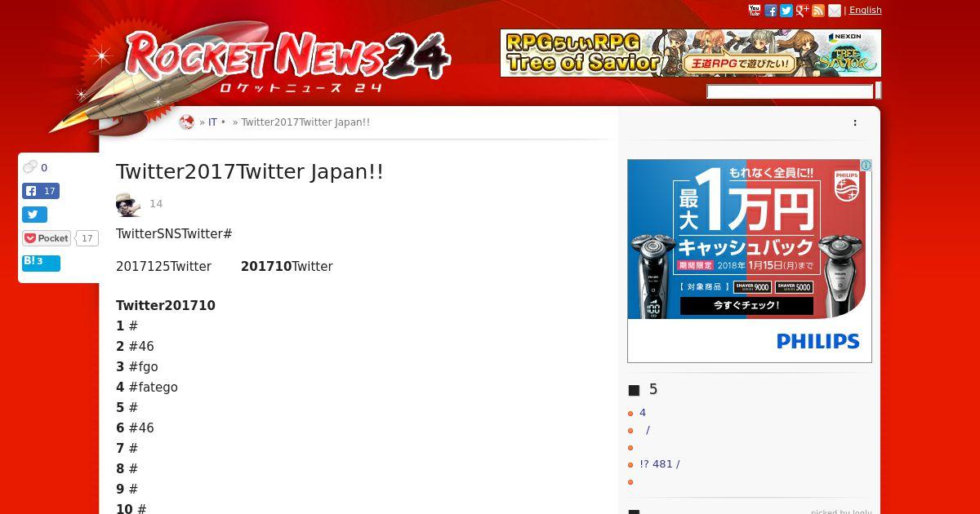The width and height of the screenshot is (980, 514).
Task: Click the article title 'Twitter2017Twitter Japan!!'
Action: [x=250, y=172]
